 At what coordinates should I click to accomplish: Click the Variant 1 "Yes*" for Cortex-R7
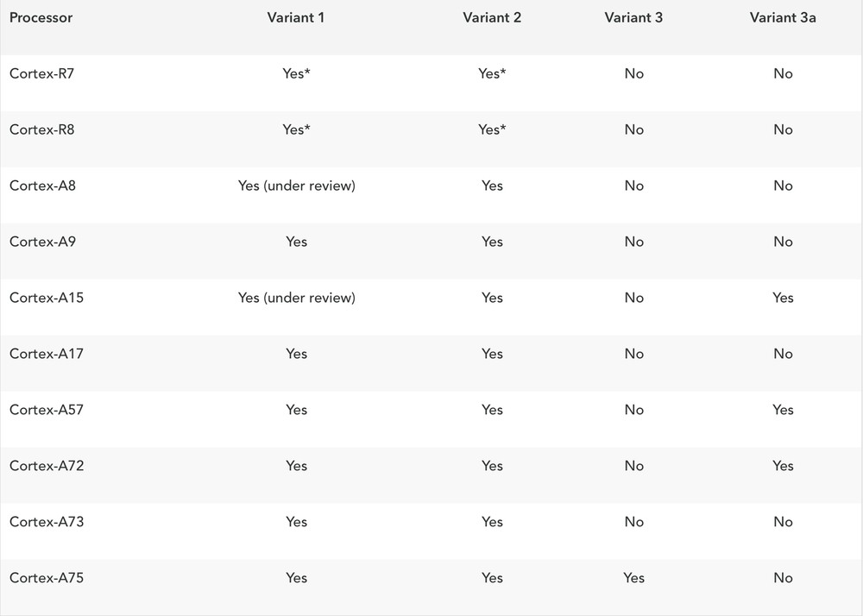[x=296, y=73]
